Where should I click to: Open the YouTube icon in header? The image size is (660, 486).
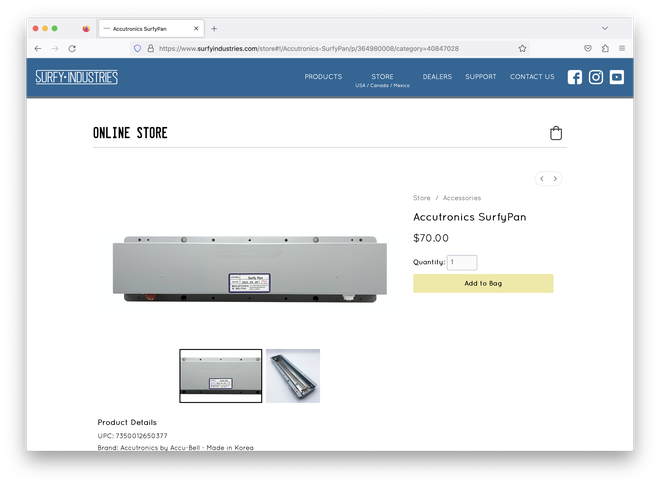(617, 77)
